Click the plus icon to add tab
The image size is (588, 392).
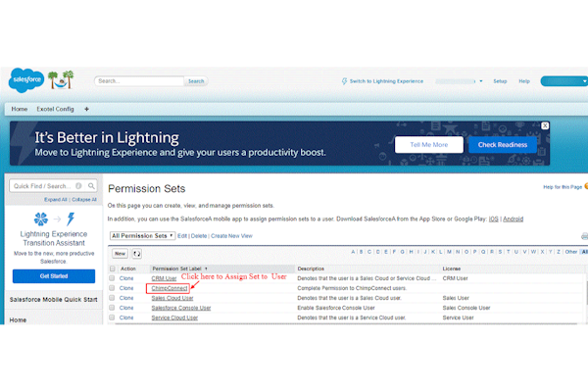86,109
